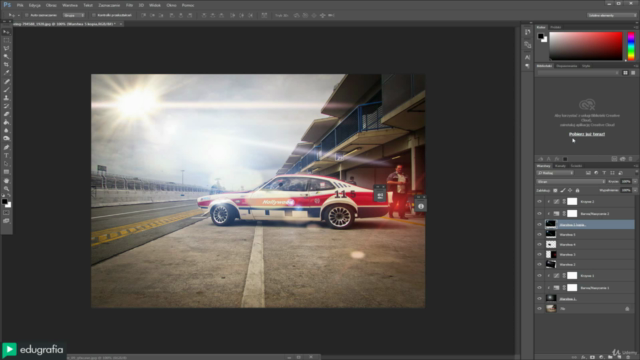
Task: Select the Magic Wand tool
Action: tap(6, 56)
